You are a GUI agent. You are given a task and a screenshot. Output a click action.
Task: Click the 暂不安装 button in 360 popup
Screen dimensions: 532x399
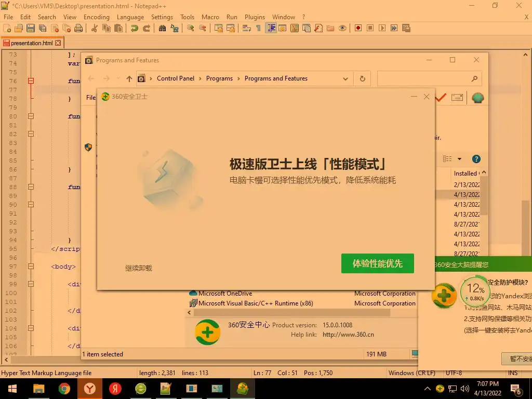(517, 358)
